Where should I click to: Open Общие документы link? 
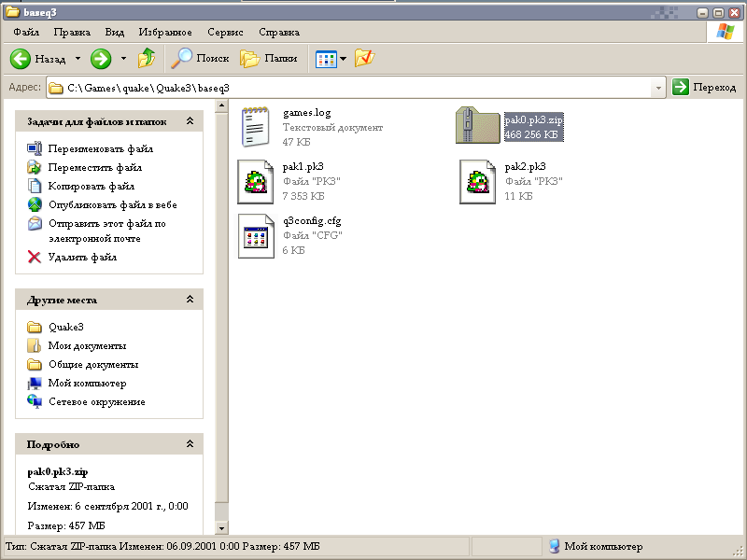point(93,364)
